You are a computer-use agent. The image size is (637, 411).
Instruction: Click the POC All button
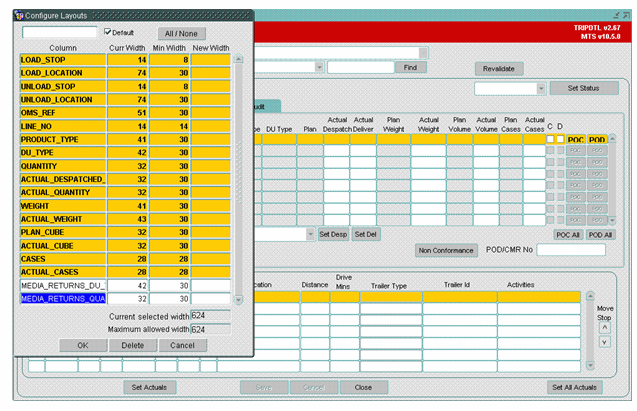[x=568, y=235]
